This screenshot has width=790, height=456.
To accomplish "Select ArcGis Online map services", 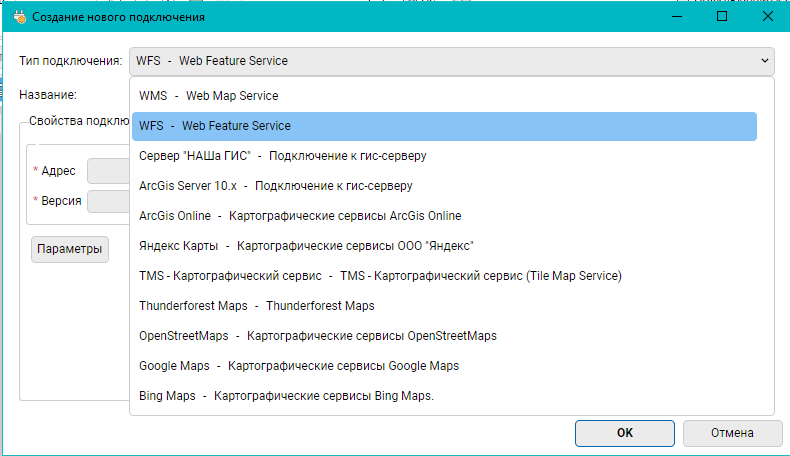I will click(300, 216).
